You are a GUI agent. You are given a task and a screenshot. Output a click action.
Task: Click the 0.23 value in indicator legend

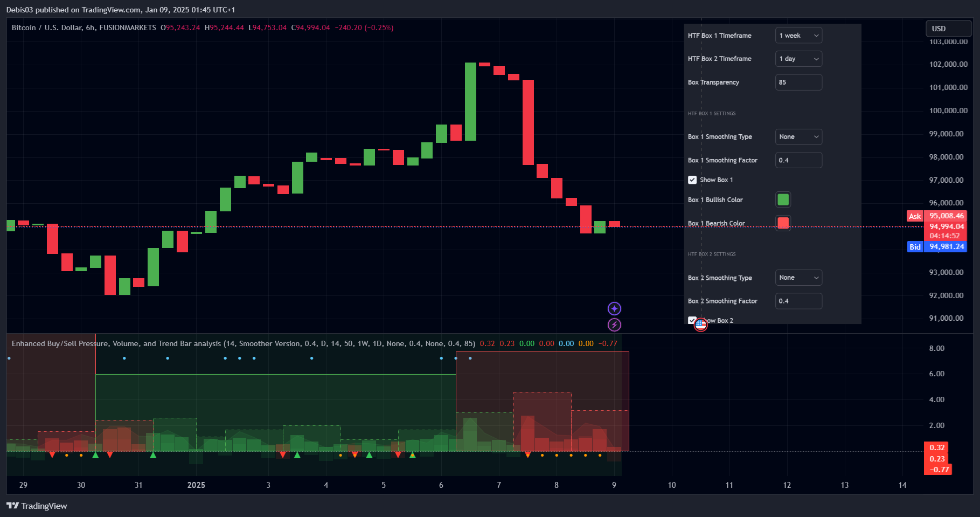tap(507, 343)
